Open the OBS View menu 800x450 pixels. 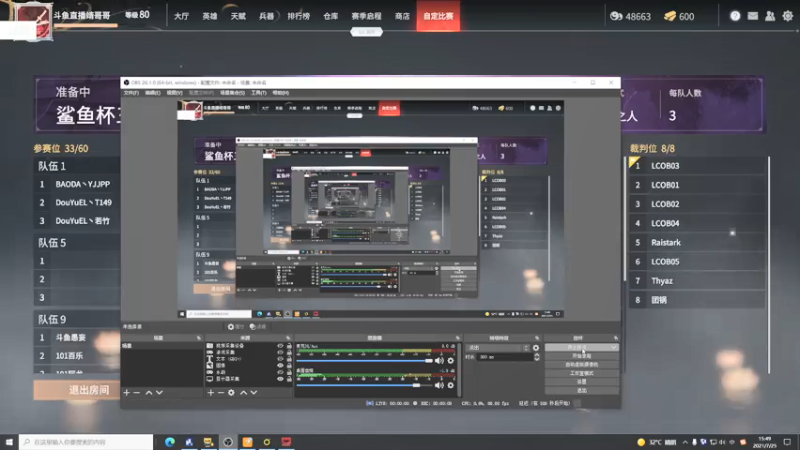(174, 93)
